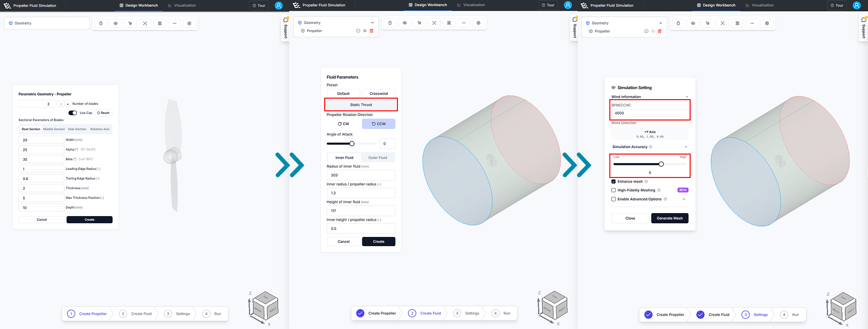Switch to the Rotation Axis tab
Viewport: 868px width, 329px height.
tap(100, 129)
